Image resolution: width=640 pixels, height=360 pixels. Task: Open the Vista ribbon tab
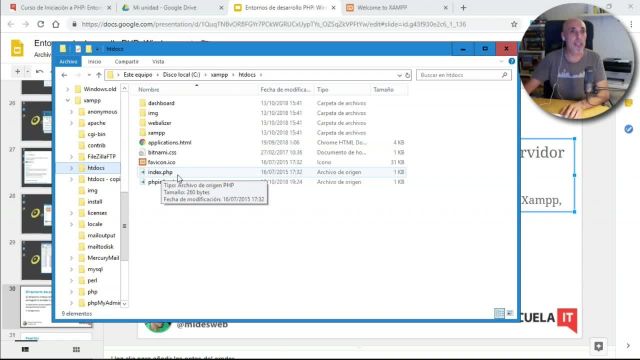[x=158, y=62]
